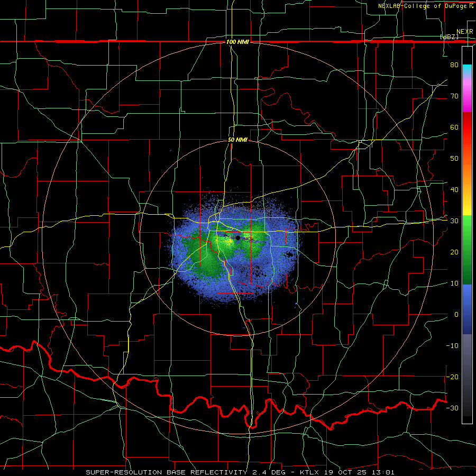Screen dimensions: 476x476
Task: Click the dBZ units label above the color scale
Action: click(x=449, y=36)
